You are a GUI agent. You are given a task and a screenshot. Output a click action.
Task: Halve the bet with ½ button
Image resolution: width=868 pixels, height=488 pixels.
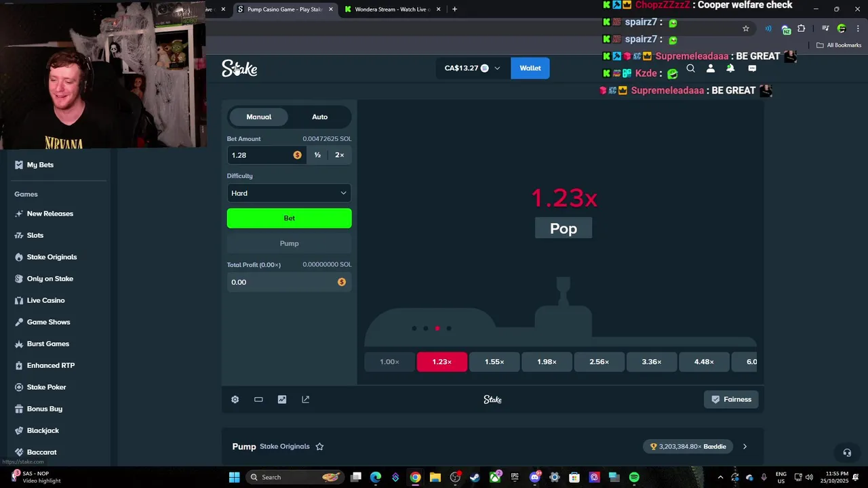pyautogui.click(x=317, y=155)
